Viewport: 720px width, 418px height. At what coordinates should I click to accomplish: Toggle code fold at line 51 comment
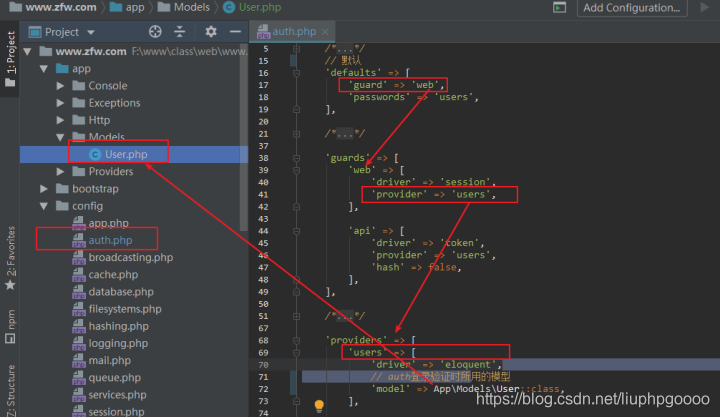(297, 316)
